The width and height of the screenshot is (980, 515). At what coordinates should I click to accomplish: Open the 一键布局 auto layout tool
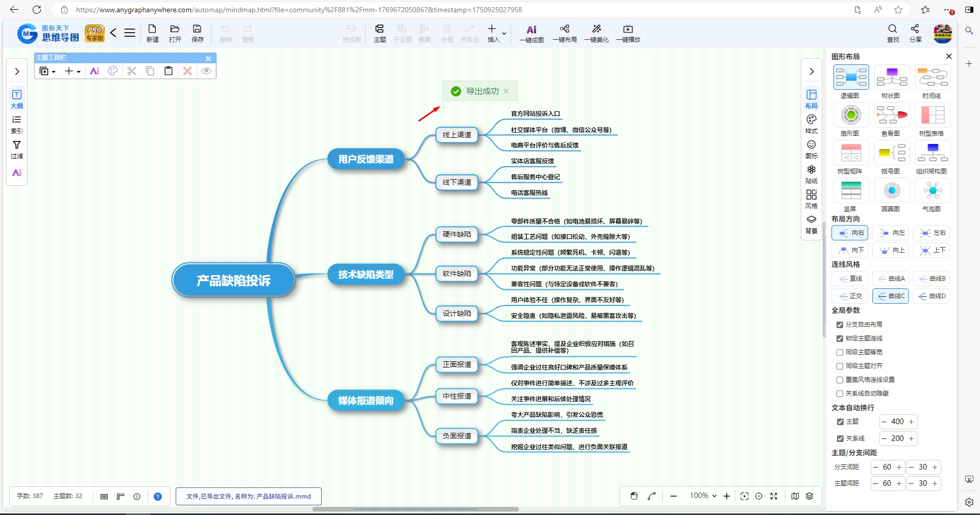point(564,30)
